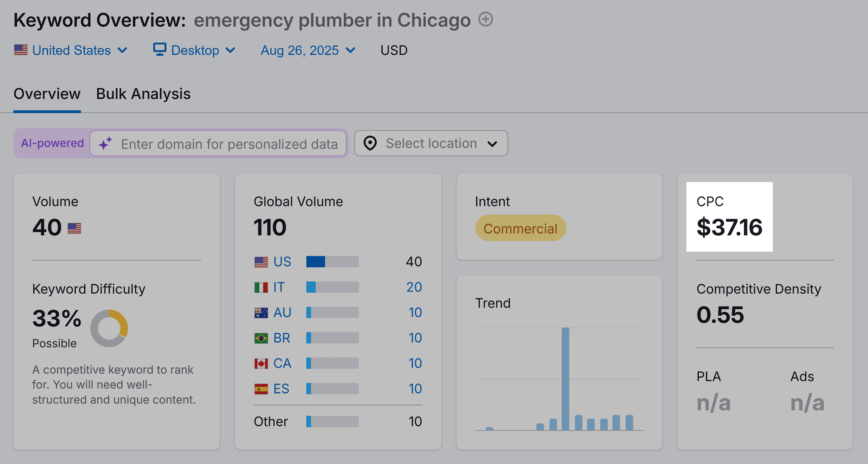
Task: Click the Desktop monitor icon
Action: 160,50
